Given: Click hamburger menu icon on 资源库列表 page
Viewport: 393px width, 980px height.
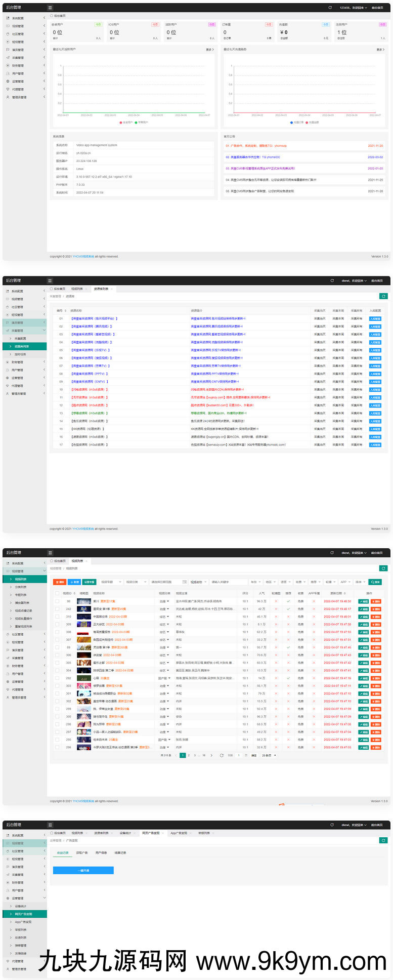Looking at the screenshot, I should click(50, 280).
